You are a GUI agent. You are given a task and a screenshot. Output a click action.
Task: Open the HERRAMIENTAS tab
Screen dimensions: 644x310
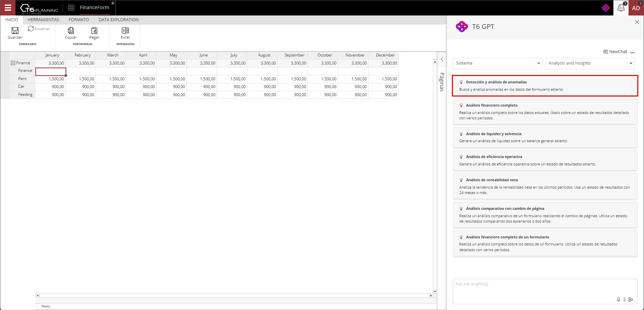pos(43,20)
